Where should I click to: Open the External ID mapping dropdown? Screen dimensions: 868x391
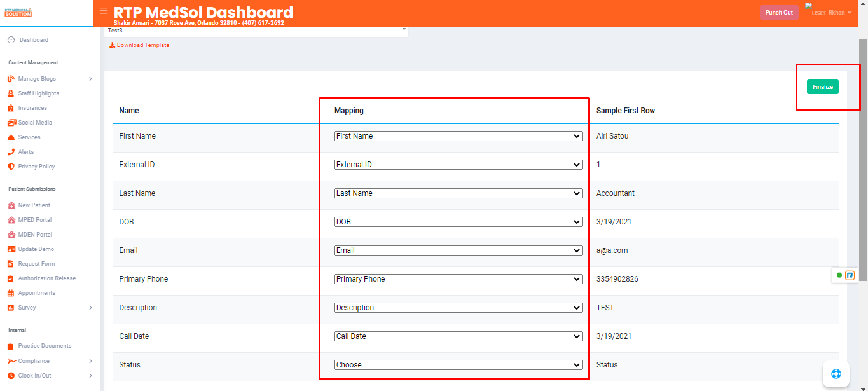click(x=458, y=165)
